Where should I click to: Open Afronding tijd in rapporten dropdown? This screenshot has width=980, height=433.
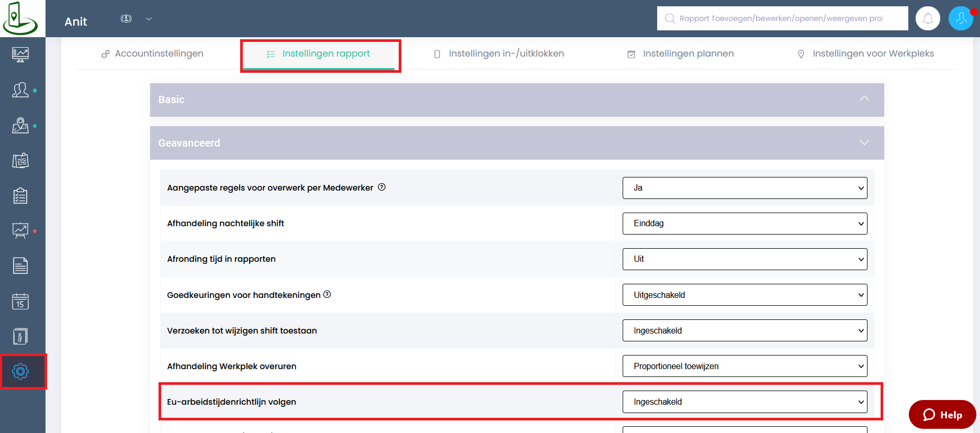point(744,259)
